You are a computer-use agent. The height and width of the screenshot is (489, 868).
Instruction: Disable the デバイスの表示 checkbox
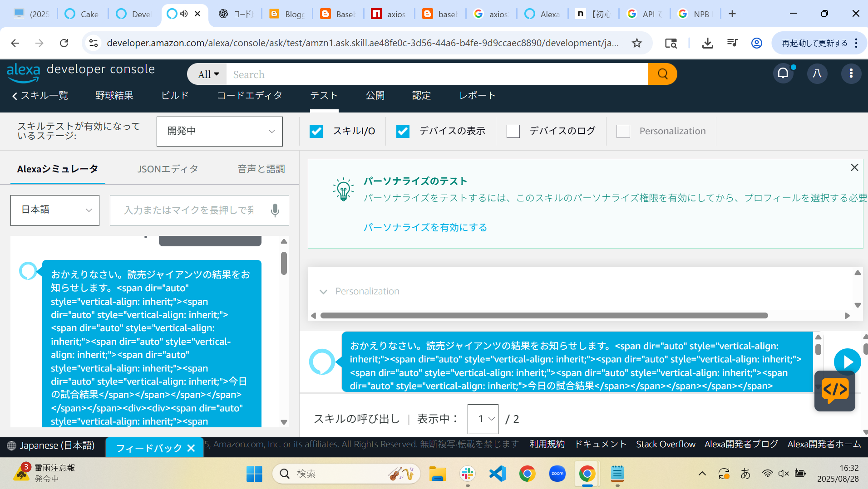(403, 131)
